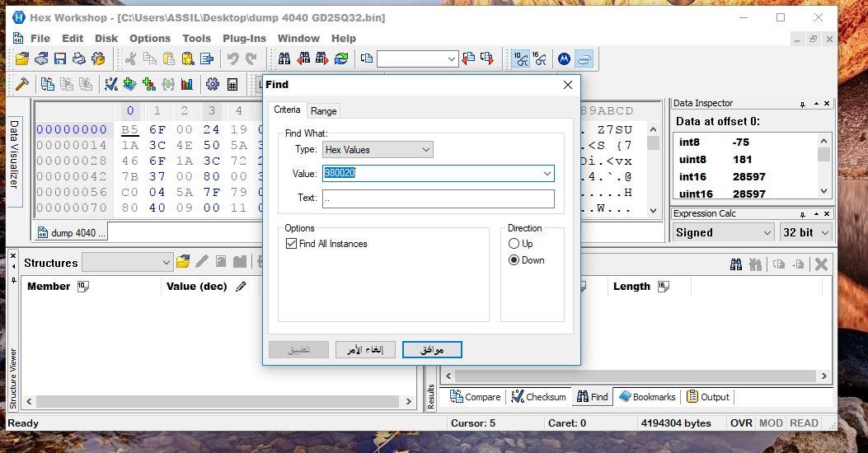The height and width of the screenshot is (453, 868).
Task: Click the hammer tool icon in second toolbar
Action: coord(22,84)
